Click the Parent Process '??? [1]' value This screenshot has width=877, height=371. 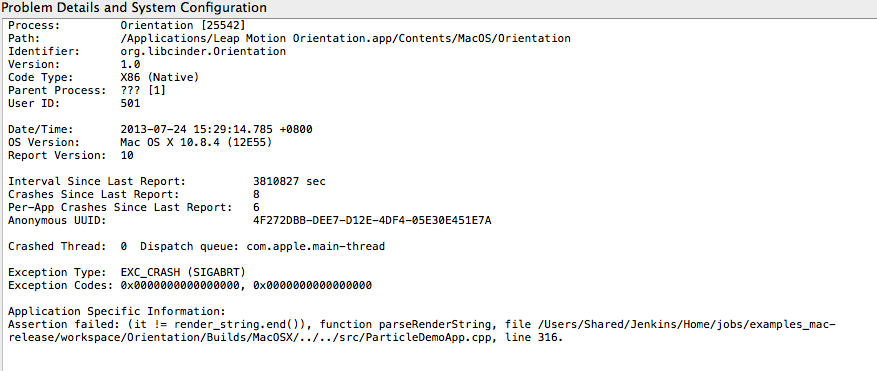pos(143,90)
